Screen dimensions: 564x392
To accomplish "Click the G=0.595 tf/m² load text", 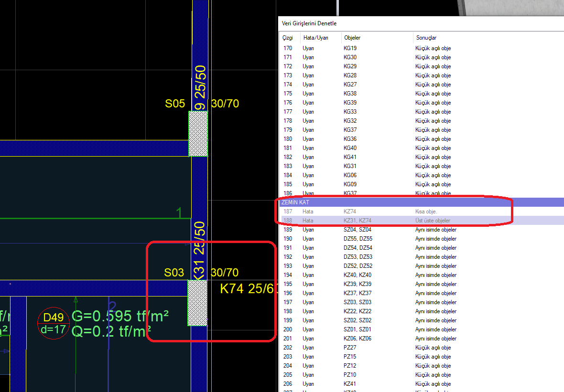I will pos(119,316).
